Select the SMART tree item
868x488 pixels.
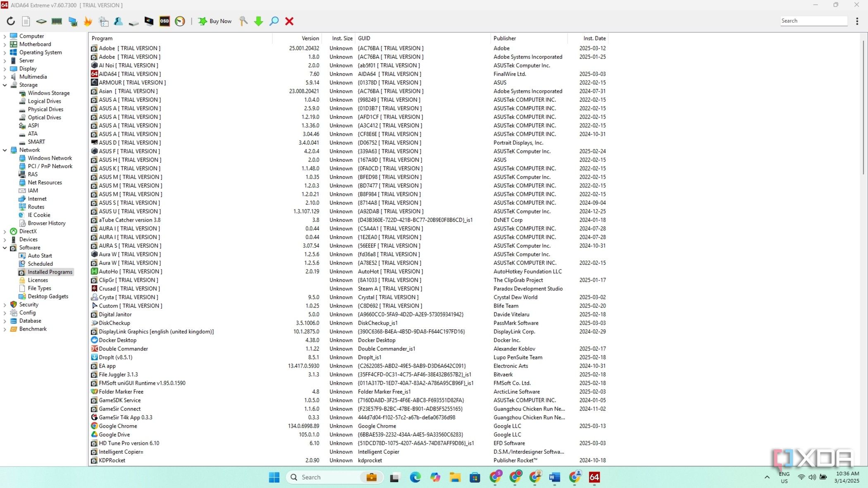[36, 142]
